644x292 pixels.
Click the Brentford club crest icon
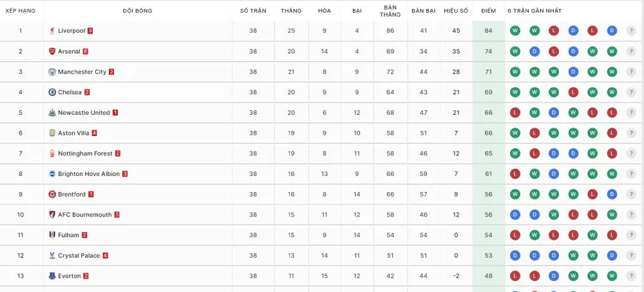[52, 194]
